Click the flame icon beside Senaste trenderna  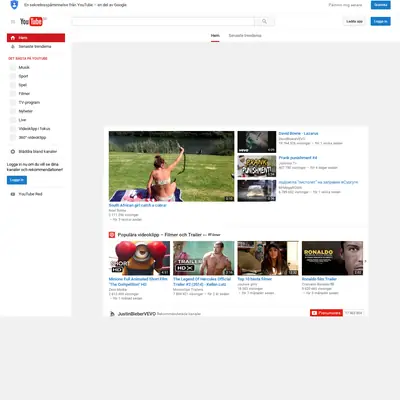(13, 46)
